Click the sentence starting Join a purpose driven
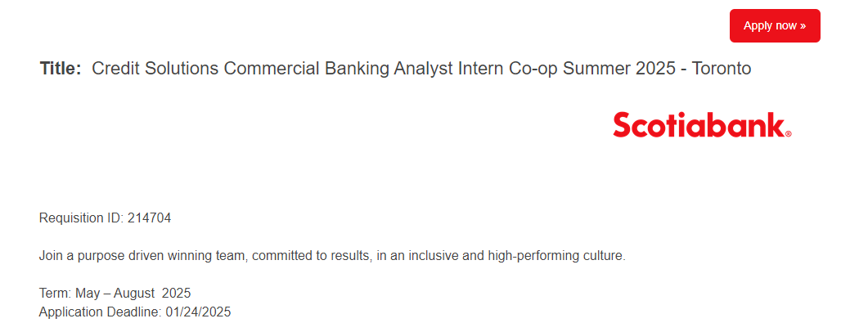Image resolution: width=868 pixels, height=323 pixels. (332, 256)
